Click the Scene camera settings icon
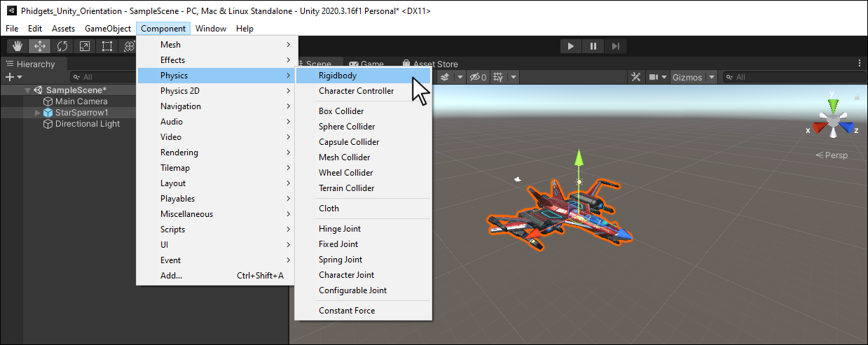868x345 pixels. point(654,77)
